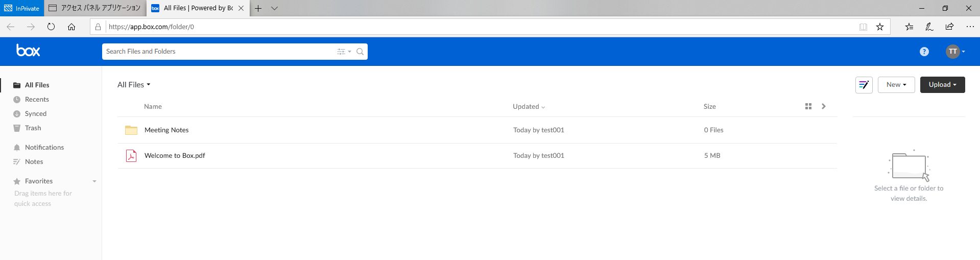Collapse the details sidebar chevron
This screenshot has height=260, width=980.
coord(824,106)
